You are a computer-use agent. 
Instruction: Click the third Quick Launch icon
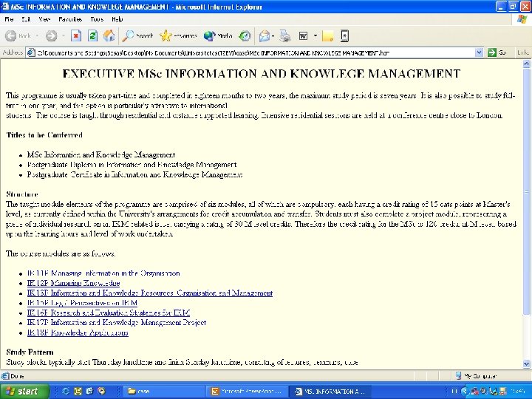click(89, 391)
